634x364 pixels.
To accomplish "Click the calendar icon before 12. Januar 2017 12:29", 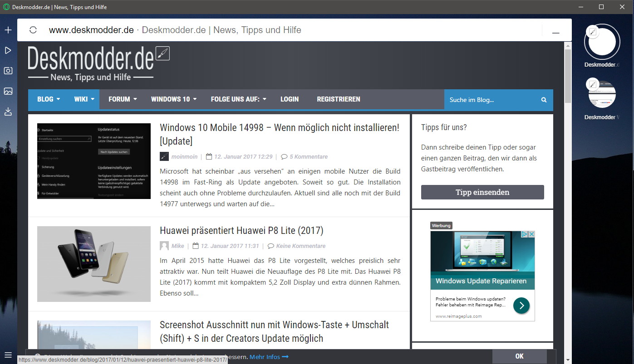I will 209,156.
